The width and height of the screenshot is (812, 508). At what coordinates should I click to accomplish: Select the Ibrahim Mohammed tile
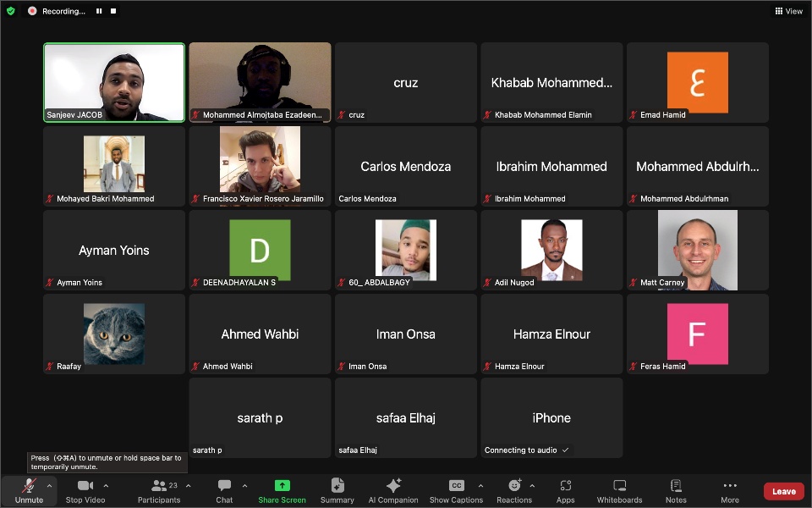(x=551, y=167)
